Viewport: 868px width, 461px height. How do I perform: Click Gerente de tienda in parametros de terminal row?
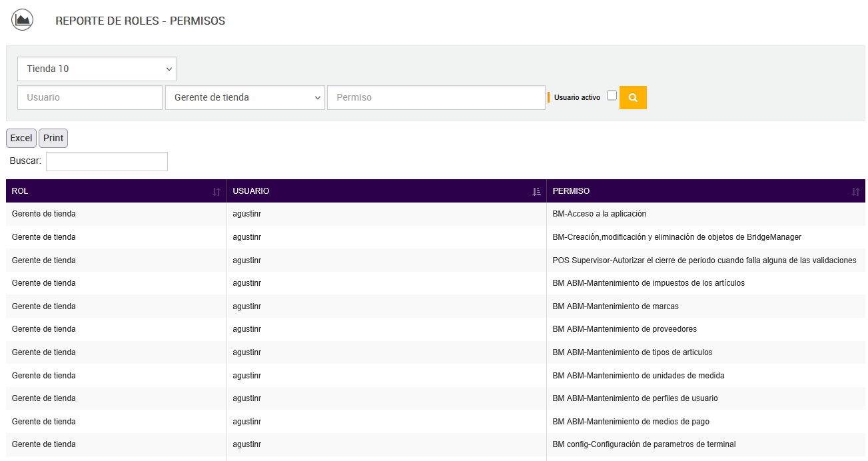[44, 444]
